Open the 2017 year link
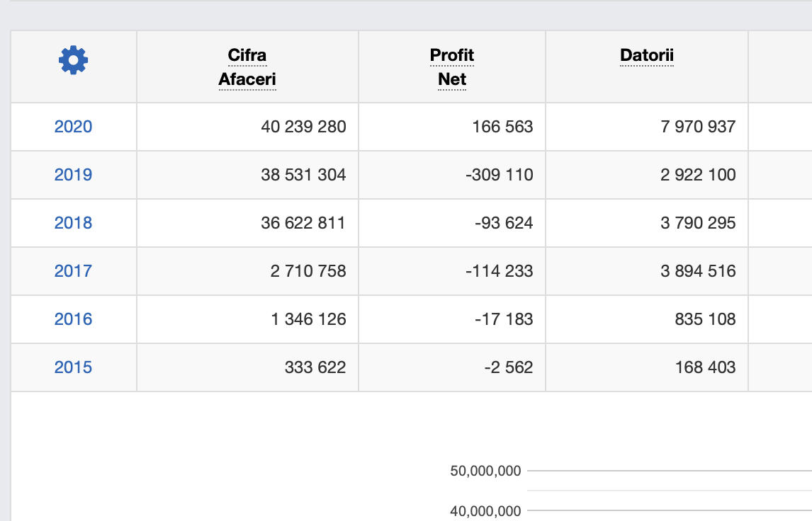The width and height of the screenshot is (812, 521). pyautogui.click(x=73, y=271)
